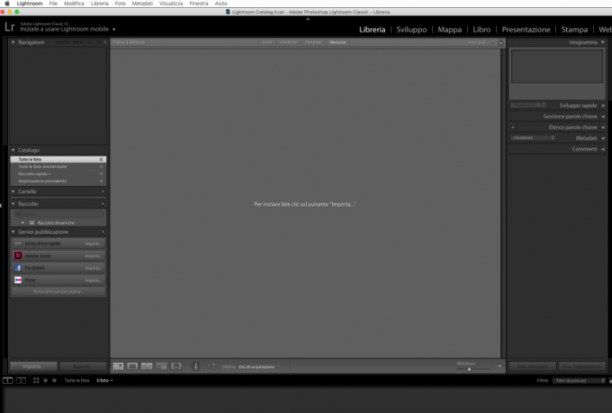Go forward with filmstrip right arrow

[x=54, y=380]
